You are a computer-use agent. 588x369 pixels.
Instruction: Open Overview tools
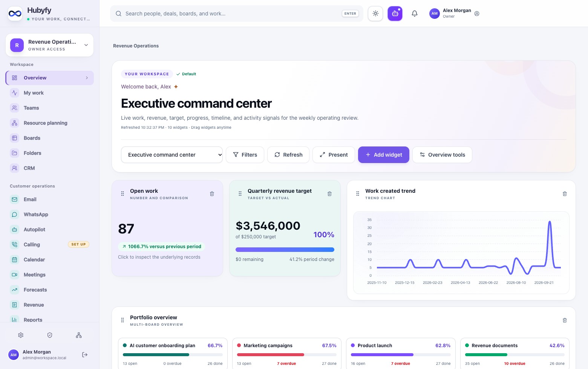(442, 155)
